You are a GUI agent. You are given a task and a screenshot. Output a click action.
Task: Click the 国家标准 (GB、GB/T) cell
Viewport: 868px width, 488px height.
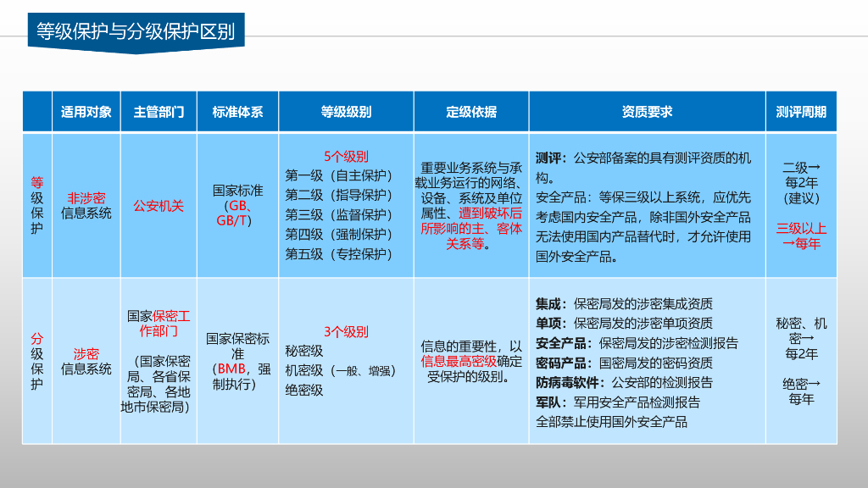pos(237,205)
